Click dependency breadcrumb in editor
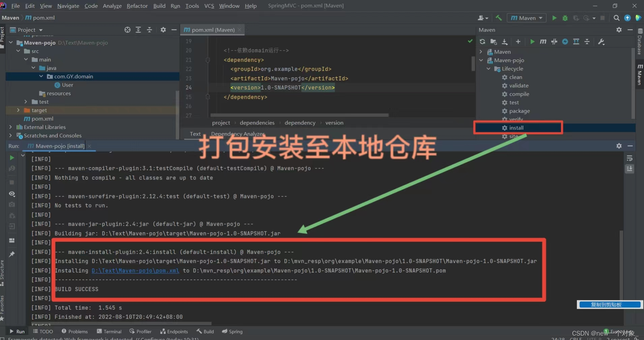Viewport: 644px width, 340px height. (x=300, y=123)
